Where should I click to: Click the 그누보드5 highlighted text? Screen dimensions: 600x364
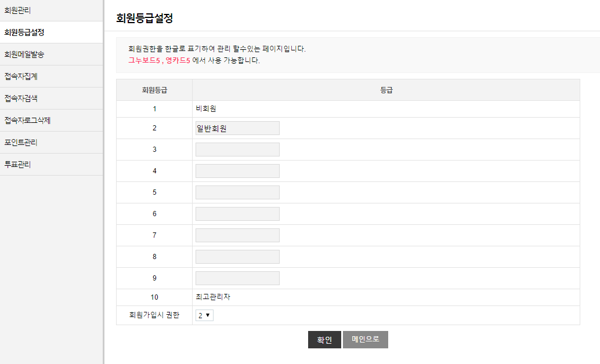pyautogui.click(x=144, y=60)
